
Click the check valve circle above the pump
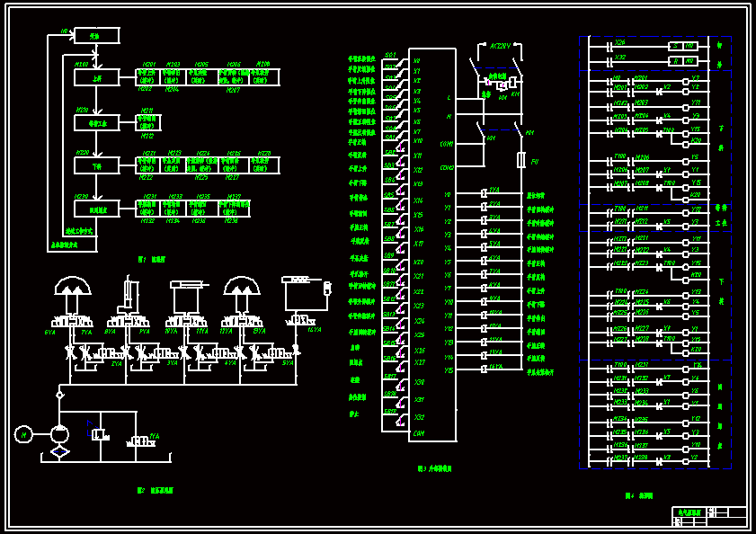pyautogui.click(x=60, y=395)
